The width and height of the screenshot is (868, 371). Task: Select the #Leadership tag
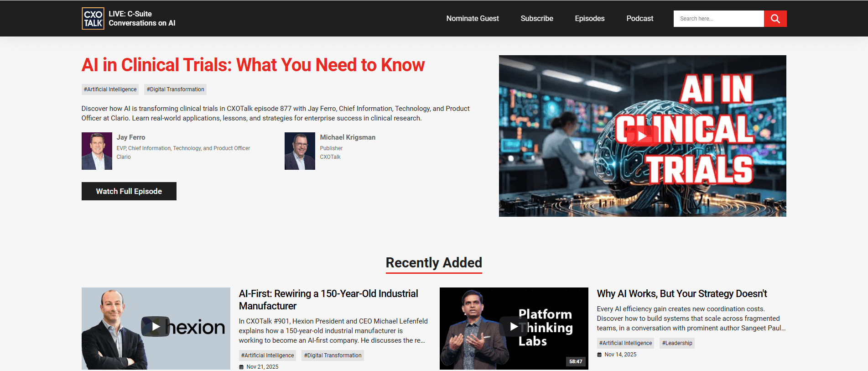coord(677,343)
